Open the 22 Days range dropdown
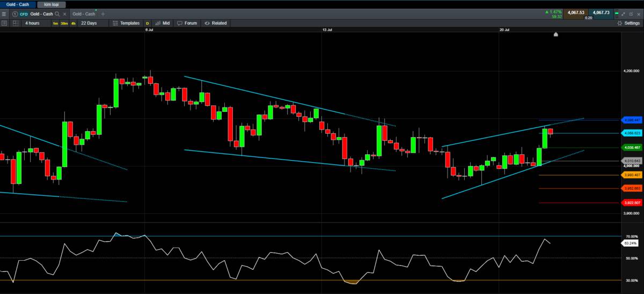This screenshot has width=644, height=294. [92, 23]
